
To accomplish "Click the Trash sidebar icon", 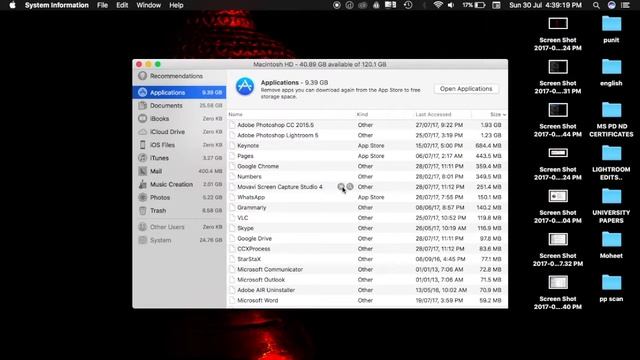I will [142, 211].
